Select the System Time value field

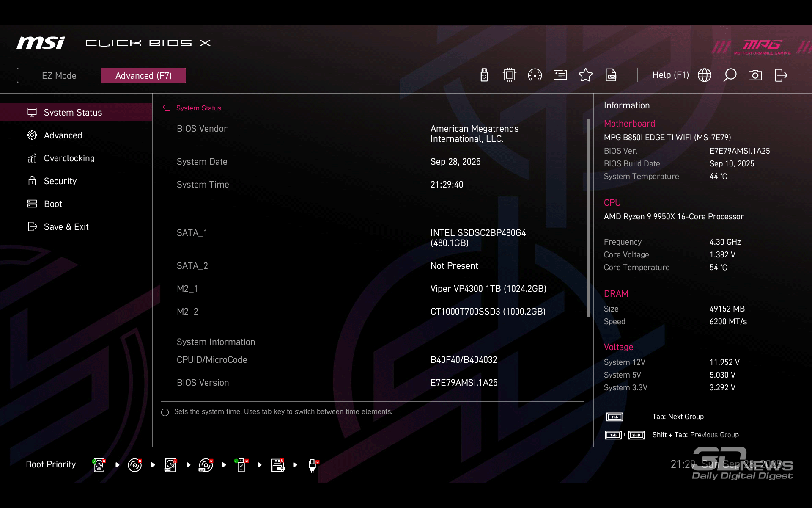[447, 185]
